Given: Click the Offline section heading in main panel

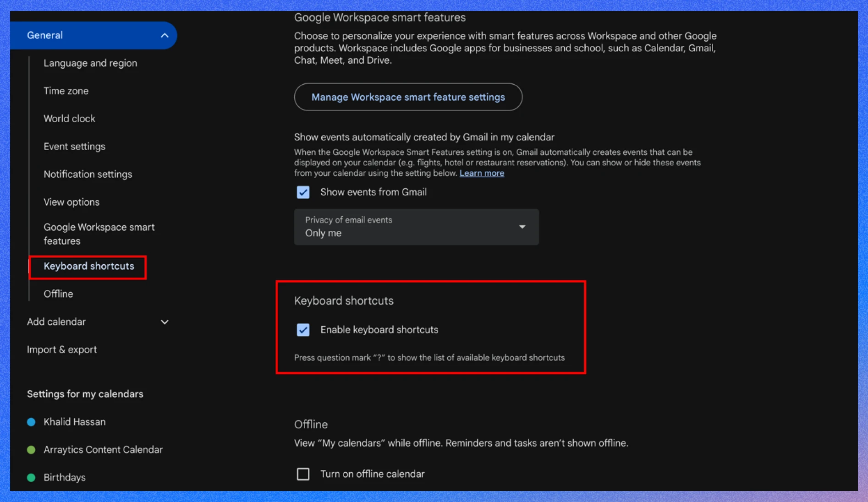Looking at the screenshot, I should coord(311,424).
